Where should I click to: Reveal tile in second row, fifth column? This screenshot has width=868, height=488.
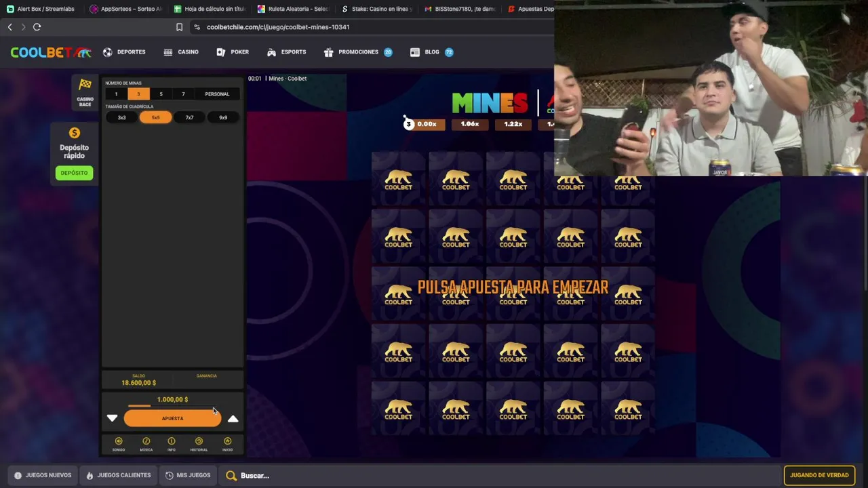(628, 237)
